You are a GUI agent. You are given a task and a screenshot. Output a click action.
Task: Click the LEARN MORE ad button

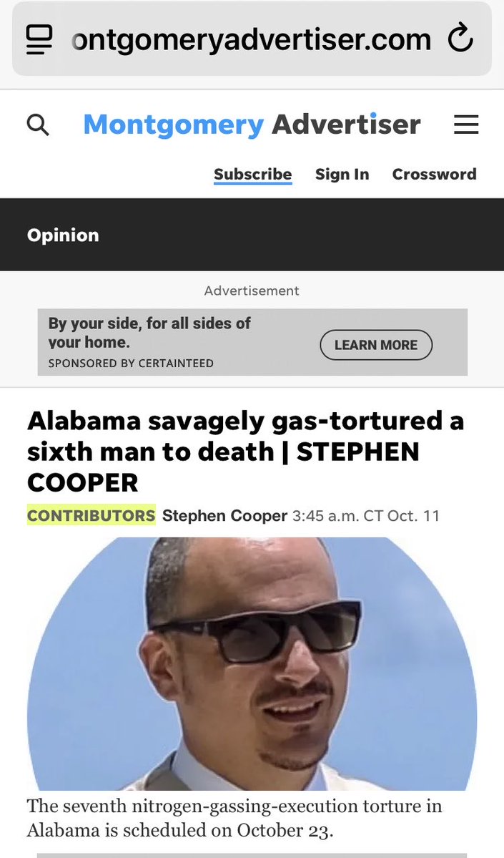pyautogui.click(x=376, y=345)
